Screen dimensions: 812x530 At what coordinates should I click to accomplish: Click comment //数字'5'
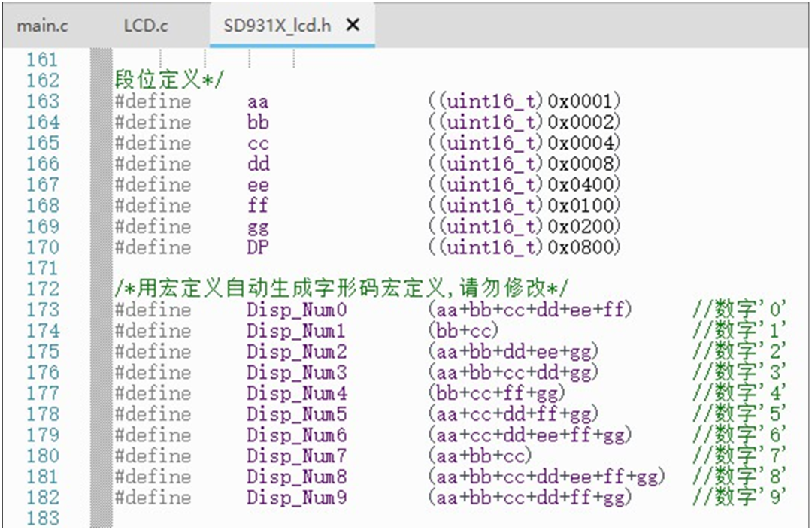[740, 414]
